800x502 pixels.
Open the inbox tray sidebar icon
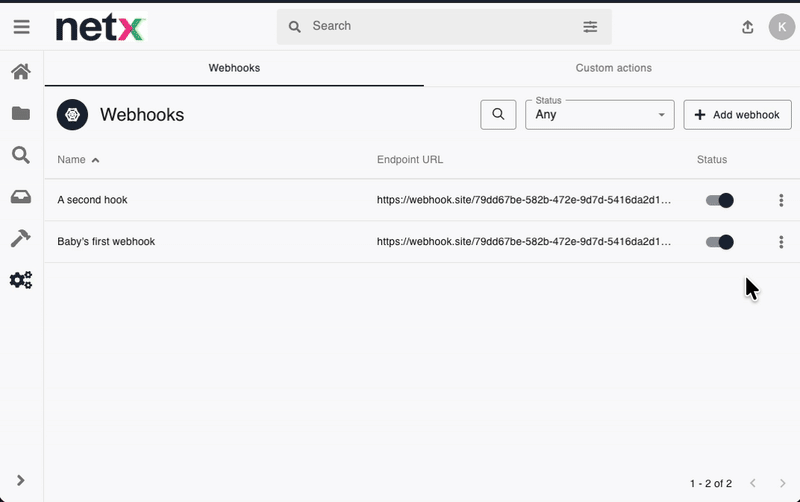coord(21,197)
